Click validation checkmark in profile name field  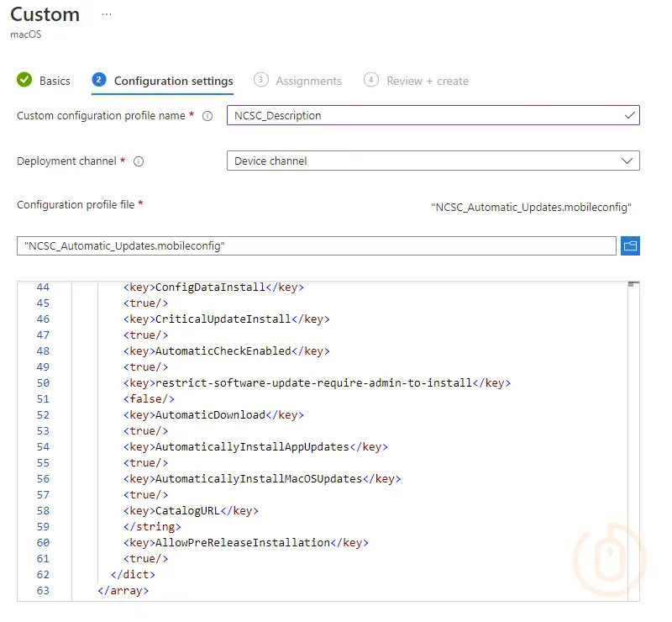pyautogui.click(x=629, y=115)
